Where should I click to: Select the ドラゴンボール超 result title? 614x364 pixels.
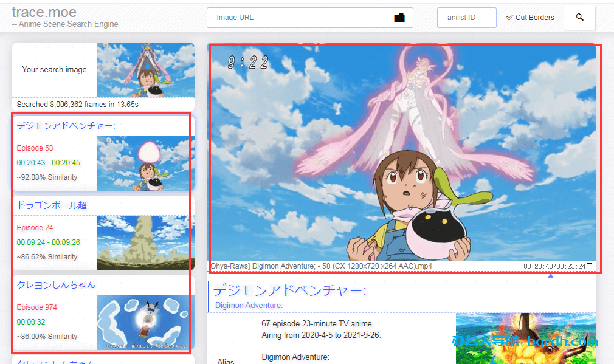tap(52, 205)
